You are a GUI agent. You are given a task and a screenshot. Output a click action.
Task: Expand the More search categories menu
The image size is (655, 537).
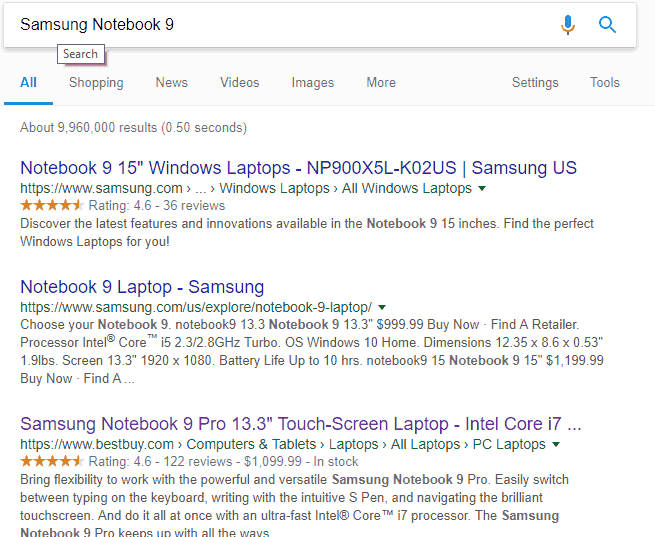pyautogui.click(x=381, y=82)
